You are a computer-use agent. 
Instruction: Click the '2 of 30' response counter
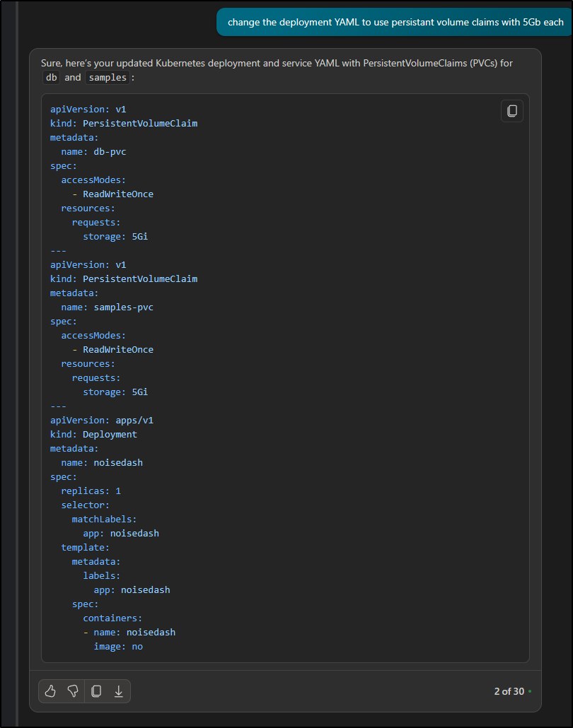point(509,691)
